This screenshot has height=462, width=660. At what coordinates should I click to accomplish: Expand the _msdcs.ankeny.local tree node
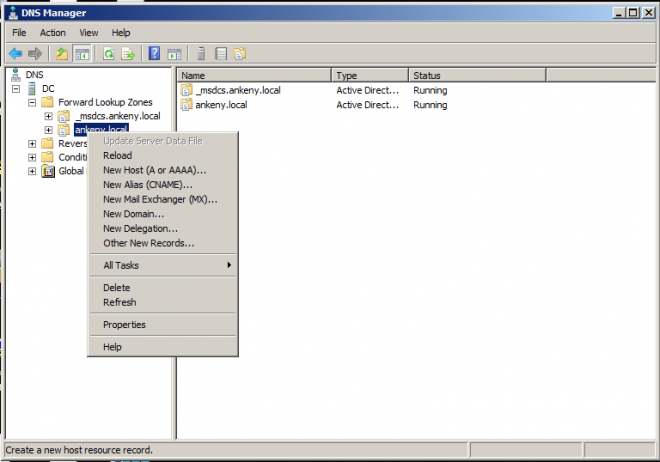pyautogui.click(x=48, y=116)
